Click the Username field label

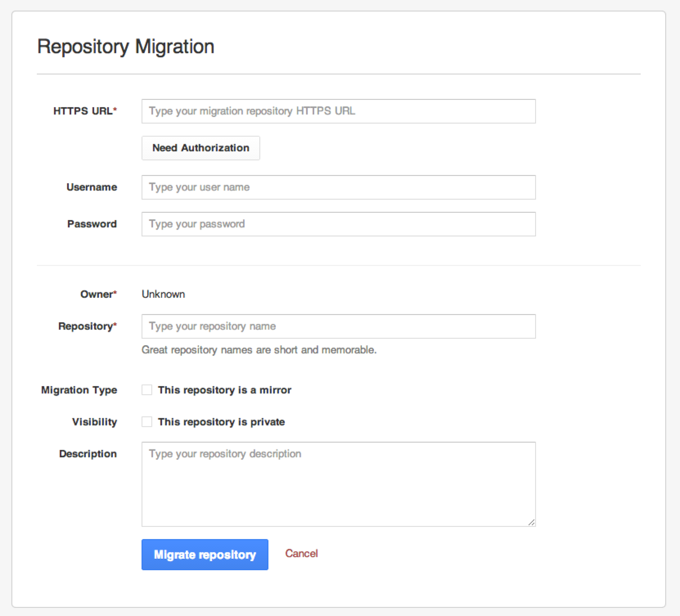tap(92, 187)
